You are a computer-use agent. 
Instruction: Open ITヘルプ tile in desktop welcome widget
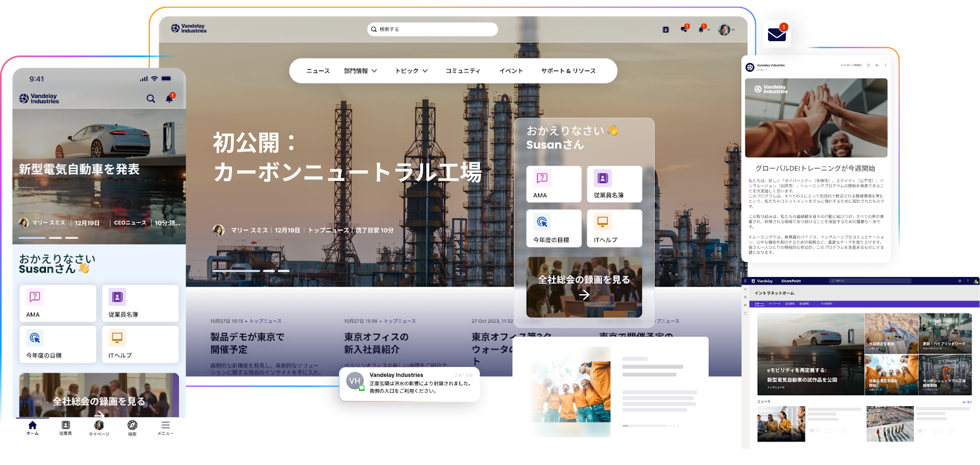pyautogui.click(x=614, y=229)
